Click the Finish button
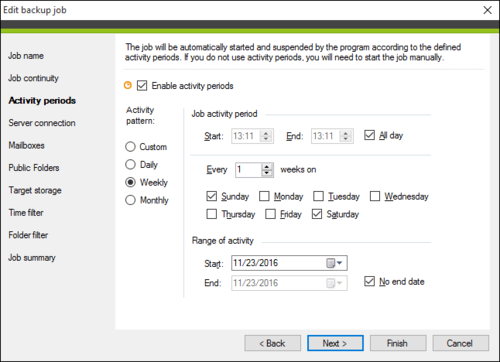This screenshot has height=362, width=500. (398, 343)
